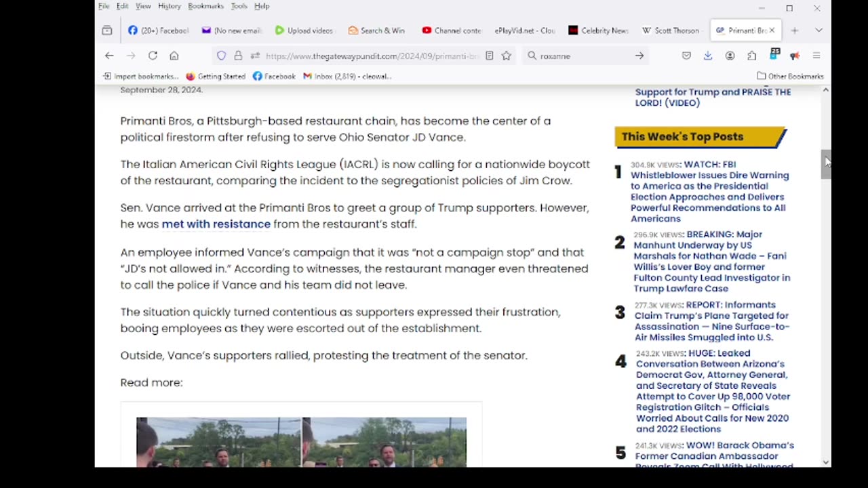The width and height of the screenshot is (868, 488).
Task: Open site permissions icon in address bar
Action: coord(255,56)
